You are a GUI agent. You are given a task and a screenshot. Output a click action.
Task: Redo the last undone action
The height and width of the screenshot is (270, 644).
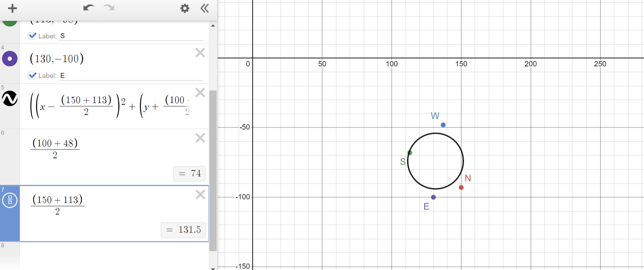(109, 8)
